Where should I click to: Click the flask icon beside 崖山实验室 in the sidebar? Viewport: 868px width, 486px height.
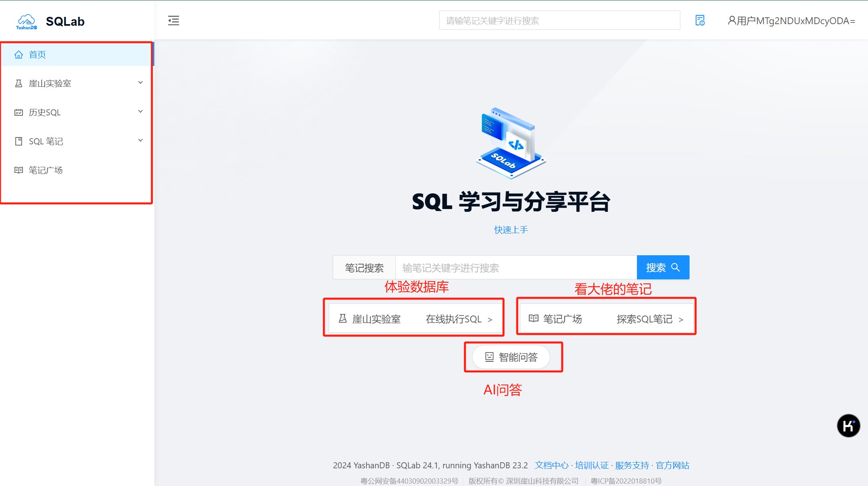click(18, 84)
